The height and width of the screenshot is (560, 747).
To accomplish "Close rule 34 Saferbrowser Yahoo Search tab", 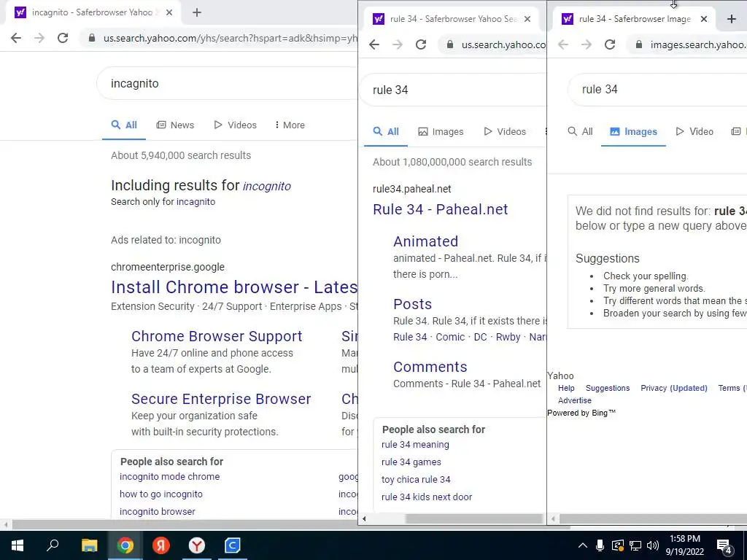I will point(527,19).
